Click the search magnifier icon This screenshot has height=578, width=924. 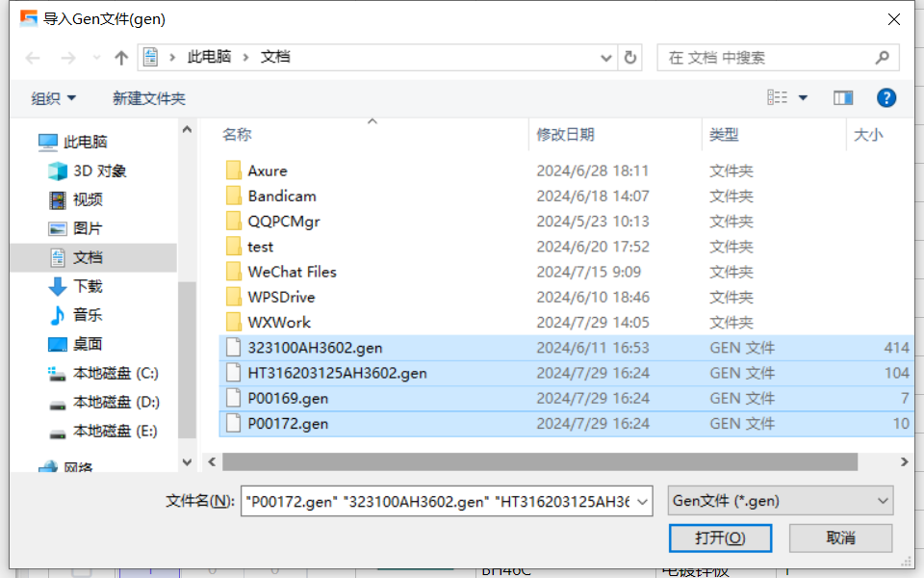tap(883, 58)
